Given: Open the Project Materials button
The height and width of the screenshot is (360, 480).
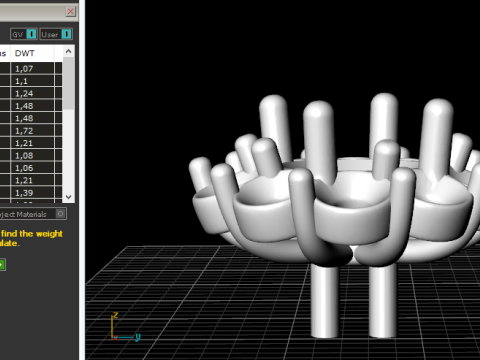Looking at the screenshot, I should coord(32,214).
